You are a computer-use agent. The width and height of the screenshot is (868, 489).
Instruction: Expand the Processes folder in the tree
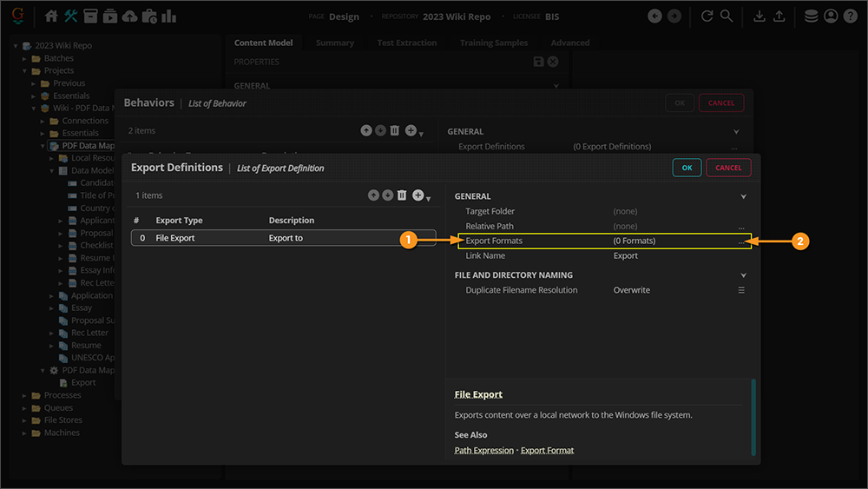(25, 395)
